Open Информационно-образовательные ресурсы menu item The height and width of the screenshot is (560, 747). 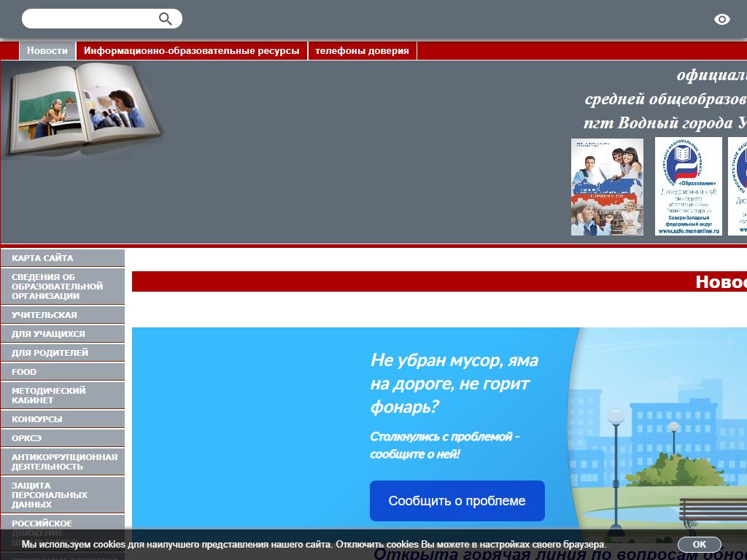pos(191,51)
